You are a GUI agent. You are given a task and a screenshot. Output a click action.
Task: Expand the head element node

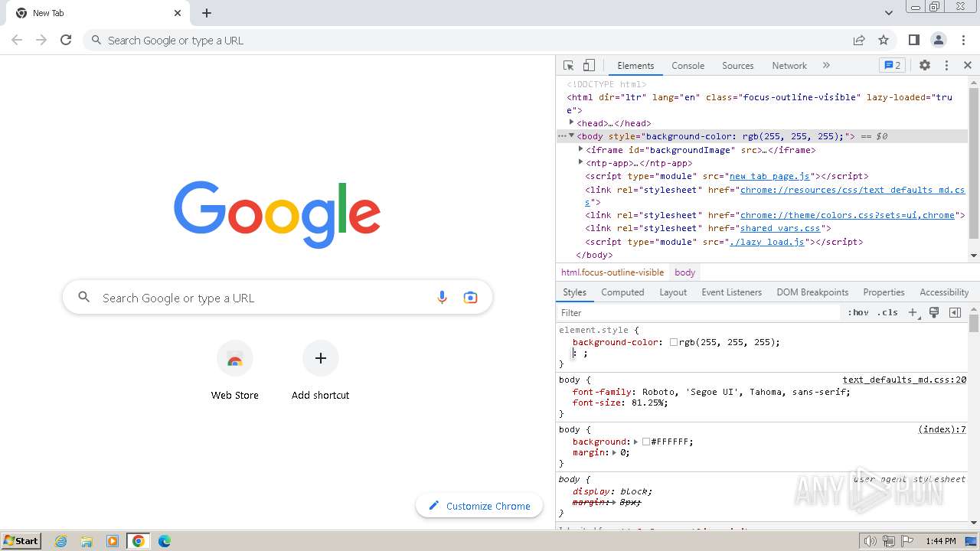[x=571, y=122]
